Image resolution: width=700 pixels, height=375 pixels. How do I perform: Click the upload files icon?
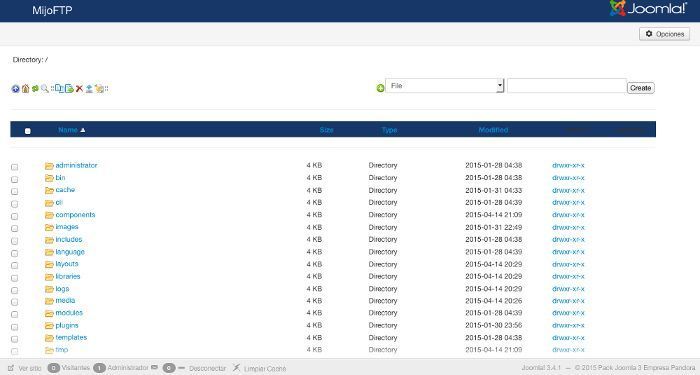click(89, 89)
